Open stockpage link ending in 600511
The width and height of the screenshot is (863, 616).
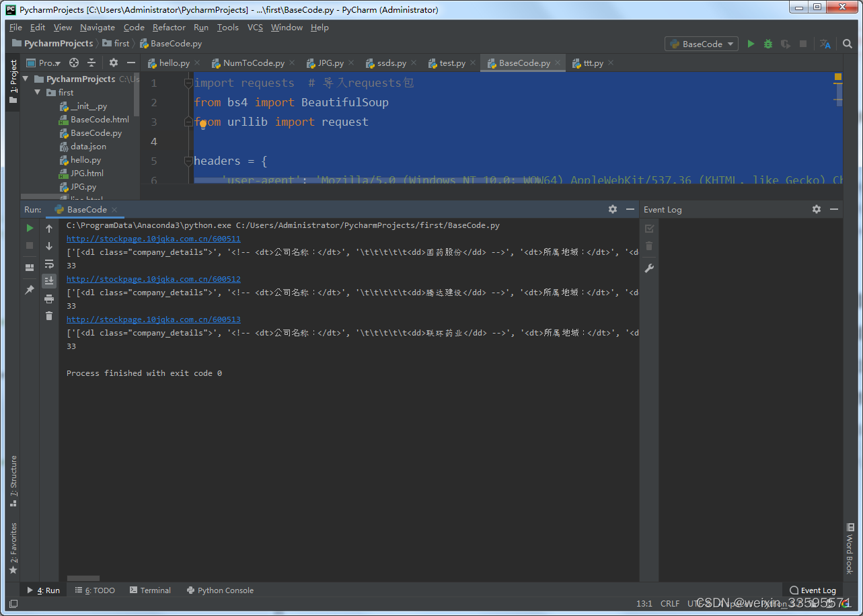pos(153,239)
